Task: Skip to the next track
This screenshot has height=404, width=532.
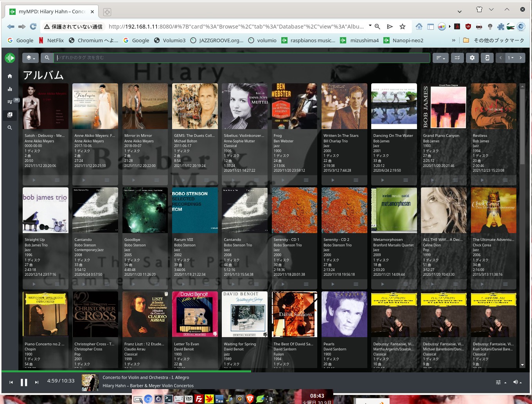Action: (37, 382)
